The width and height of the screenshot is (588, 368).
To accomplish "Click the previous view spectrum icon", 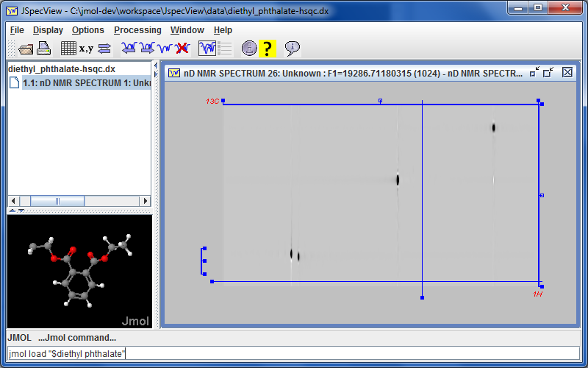I will pyautogui.click(x=129, y=48).
